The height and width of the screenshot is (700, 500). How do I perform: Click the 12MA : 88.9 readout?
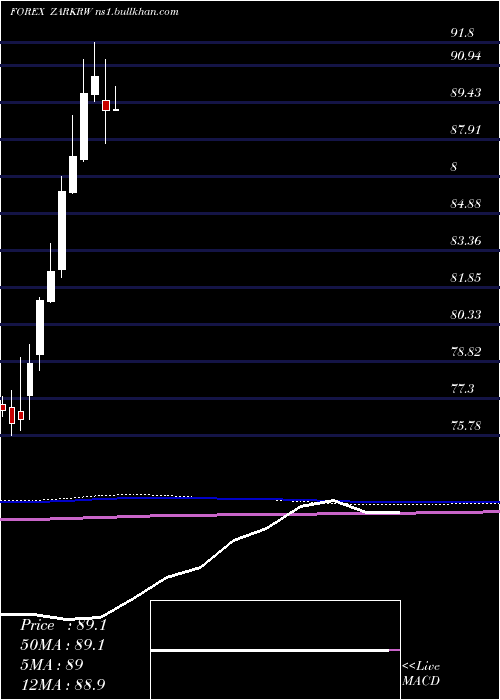point(63,684)
